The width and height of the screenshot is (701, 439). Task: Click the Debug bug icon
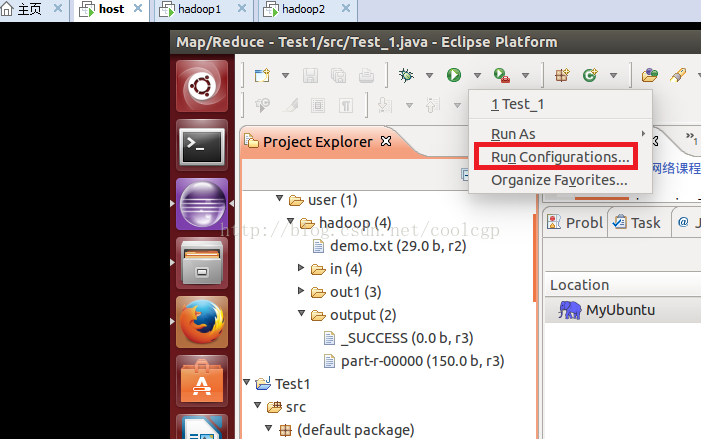point(406,75)
